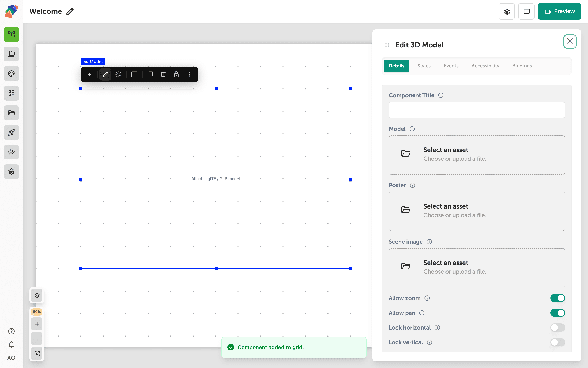Click info icon next to Allow pan
This screenshot has height=368, width=588.
click(x=422, y=313)
